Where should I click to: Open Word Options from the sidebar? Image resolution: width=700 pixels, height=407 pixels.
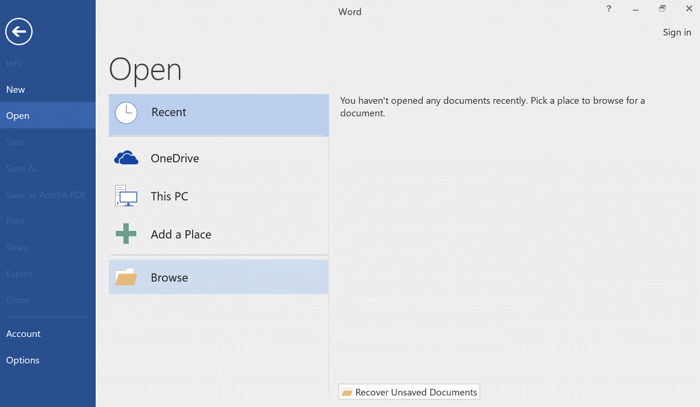[23, 360]
